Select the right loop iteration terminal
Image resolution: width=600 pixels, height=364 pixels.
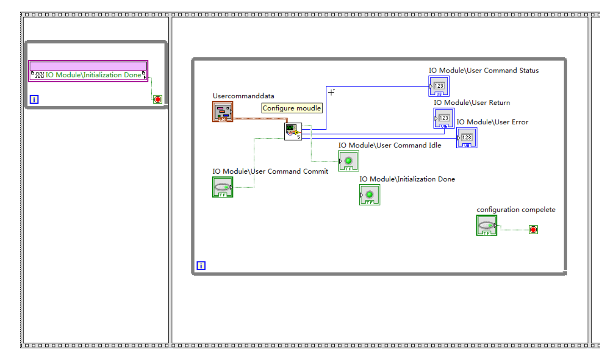[201, 266]
